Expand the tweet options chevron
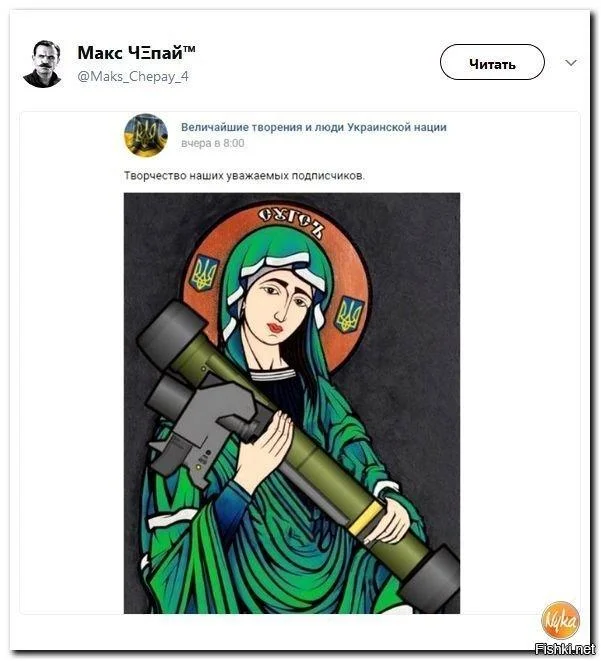 pos(571,63)
